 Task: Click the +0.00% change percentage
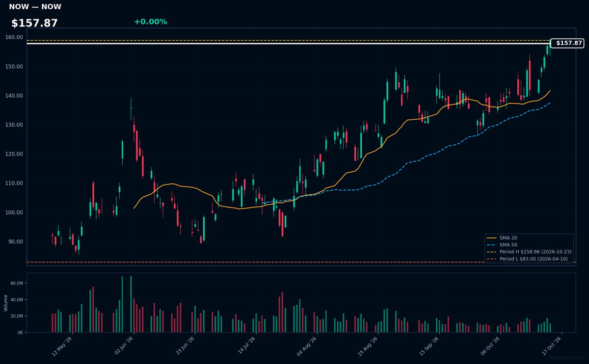(150, 22)
